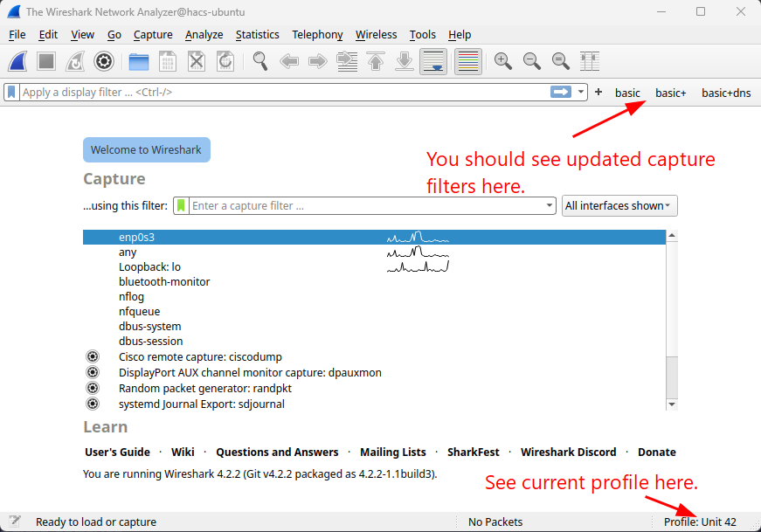Toggle auto-scroll during live capture
This screenshot has height=532, width=761.
pyautogui.click(x=433, y=61)
